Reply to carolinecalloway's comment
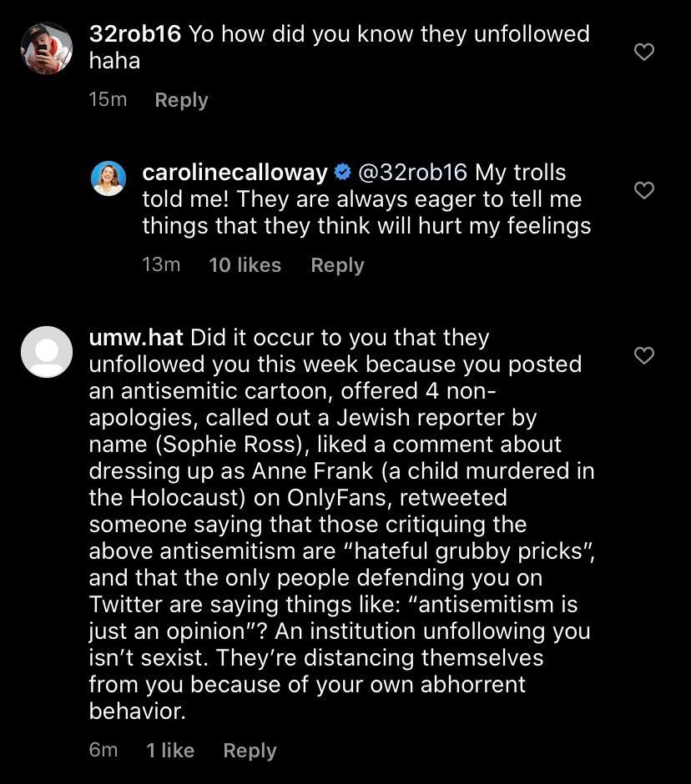Viewport: 691px width, 784px height. point(337,265)
